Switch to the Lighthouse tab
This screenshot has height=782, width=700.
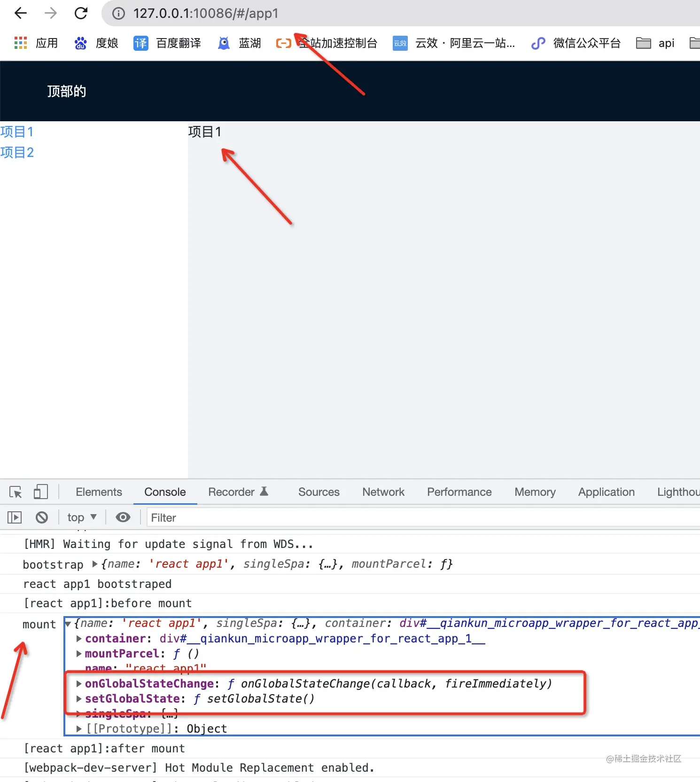point(678,492)
